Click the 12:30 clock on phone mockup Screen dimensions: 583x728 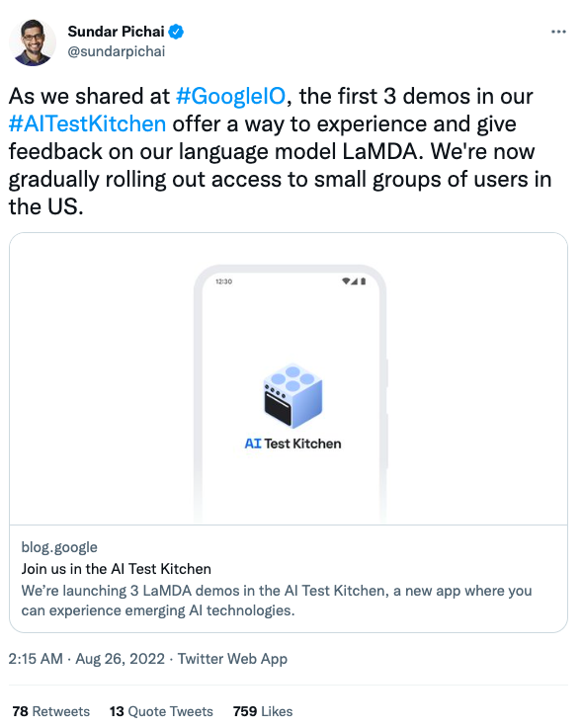(224, 282)
